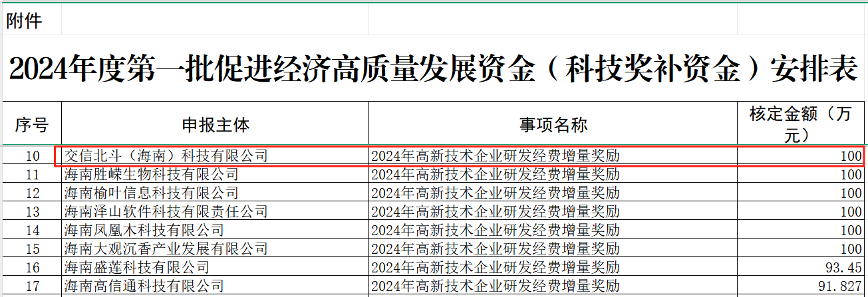The width and height of the screenshot is (868, 297).
Task: Select the amount 100 in row 12
Action: [x=802, y=193]
